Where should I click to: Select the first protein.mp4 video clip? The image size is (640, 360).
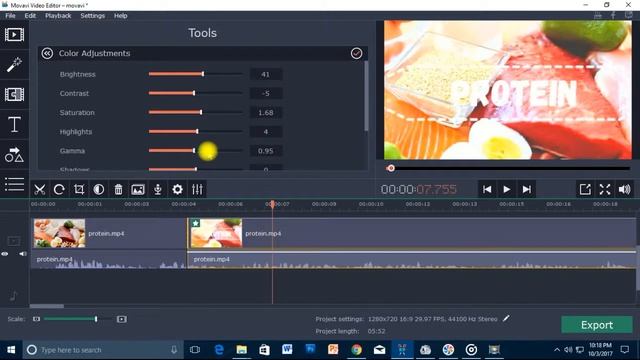pos(109,233)
